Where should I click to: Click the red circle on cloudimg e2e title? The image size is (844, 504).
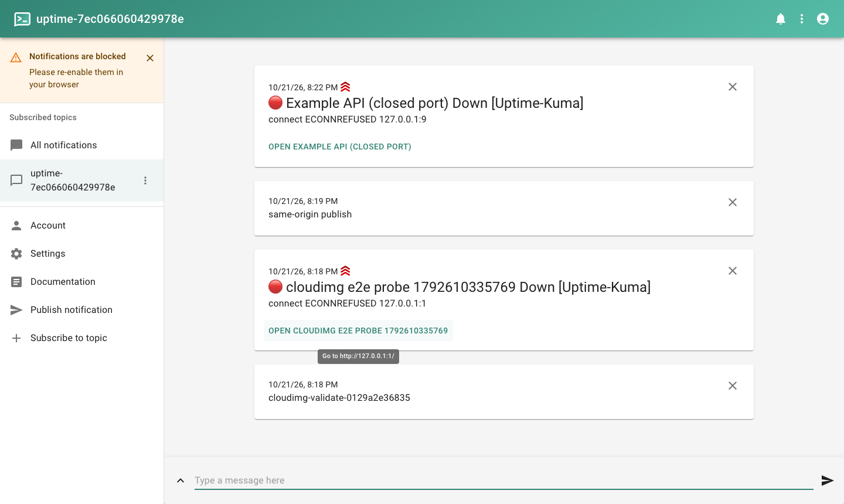point(275,287)
